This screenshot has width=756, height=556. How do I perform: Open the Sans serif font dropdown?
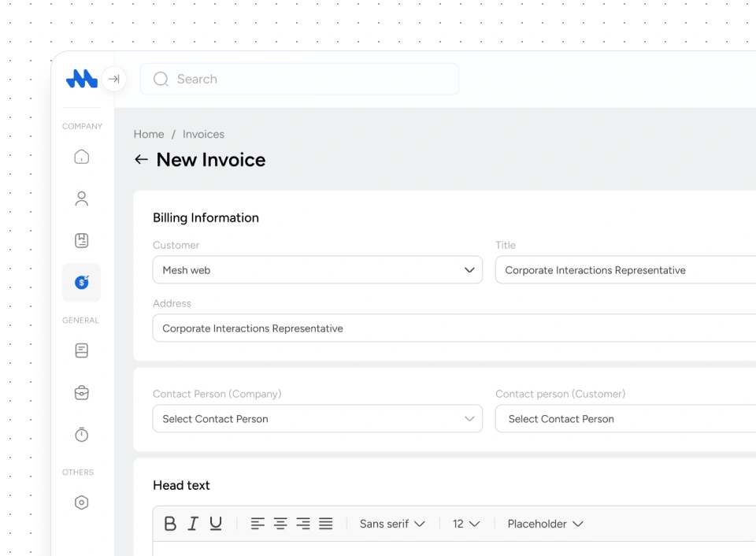pos(391,524)
